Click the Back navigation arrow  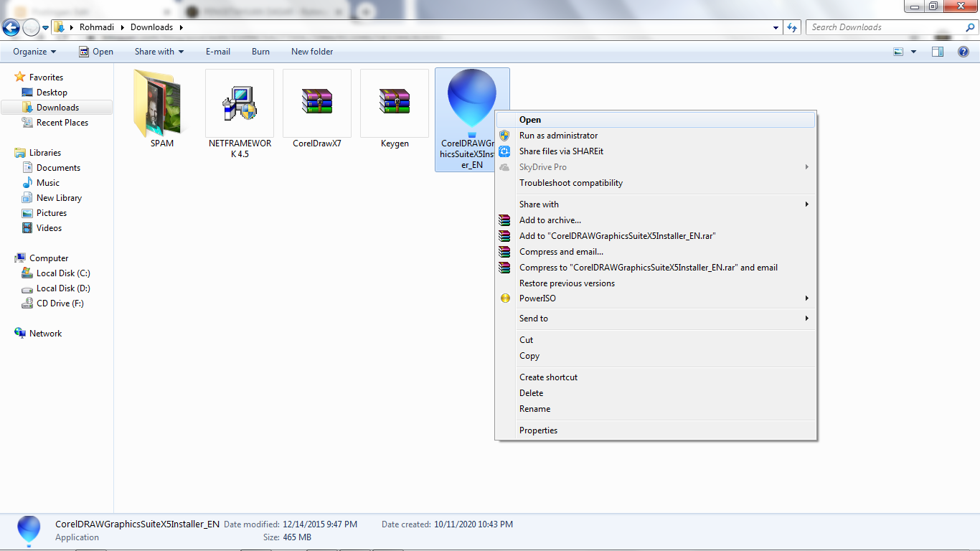pyautogui.click(x=11, y=27)
